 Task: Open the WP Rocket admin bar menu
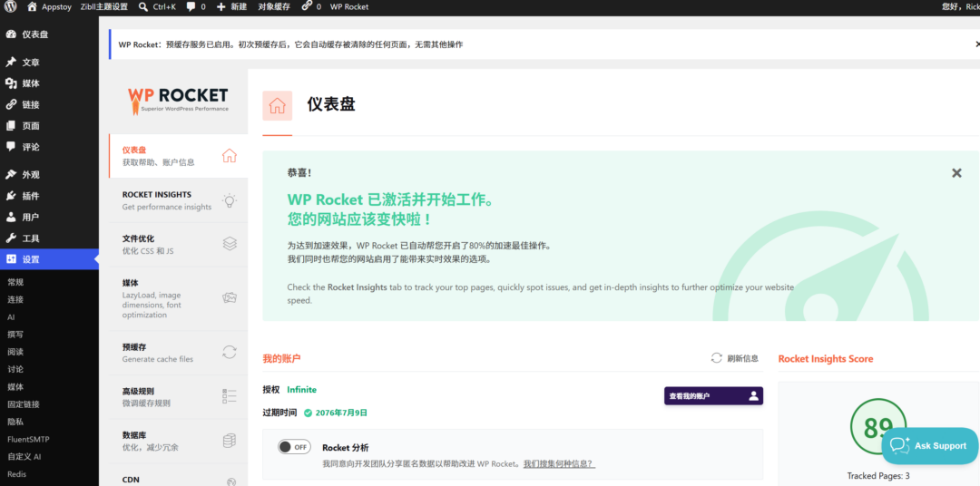(349, 7)
